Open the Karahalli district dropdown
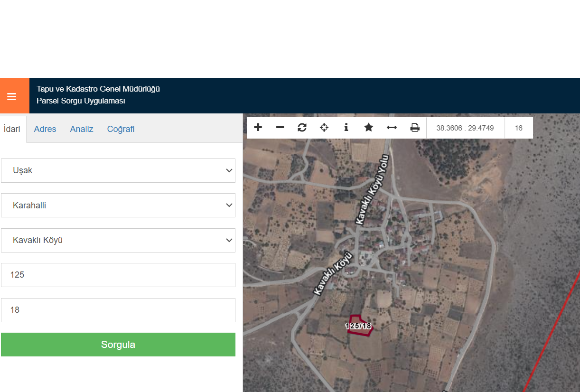Screen dimensions: 580x392 [118, 205]
